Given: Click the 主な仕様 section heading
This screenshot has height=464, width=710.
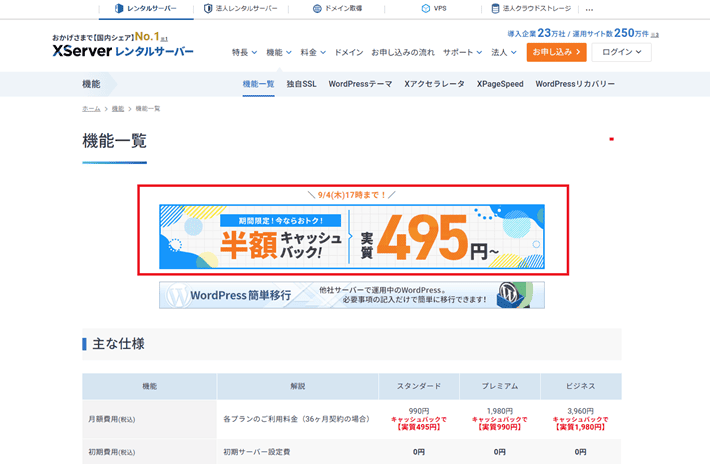Looking at the screenshot, I should pos(118,344).
